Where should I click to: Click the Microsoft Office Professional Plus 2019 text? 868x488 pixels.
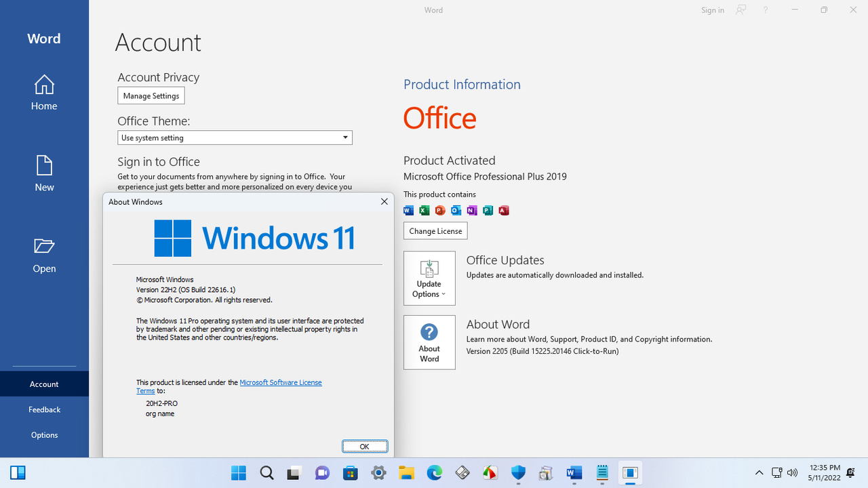(x=485, y=176)
